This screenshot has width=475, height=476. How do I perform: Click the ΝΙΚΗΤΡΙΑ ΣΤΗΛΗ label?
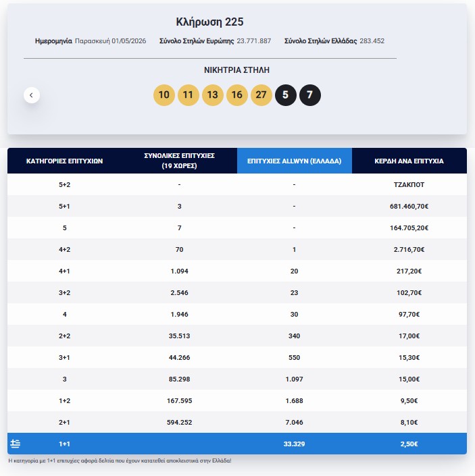click(x=236, y=70)
